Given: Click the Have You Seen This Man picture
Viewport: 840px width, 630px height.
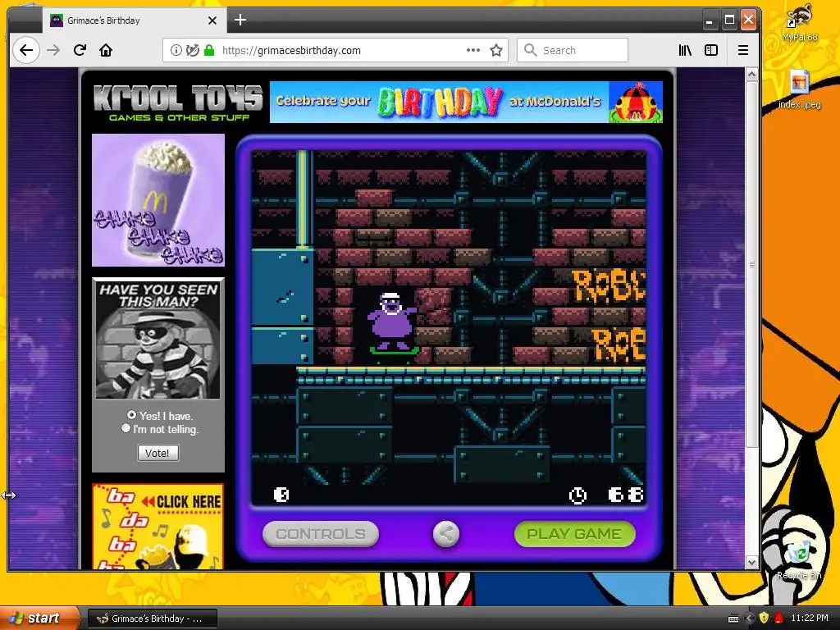Looking at the screenshot, I should tap(158, 340).
